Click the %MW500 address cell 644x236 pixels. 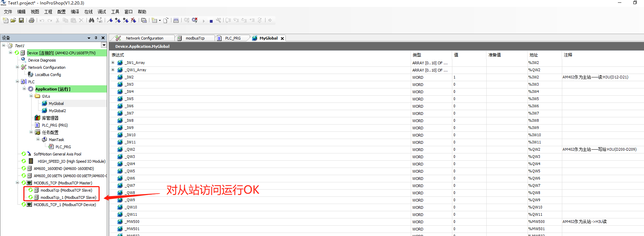(545, 222)
